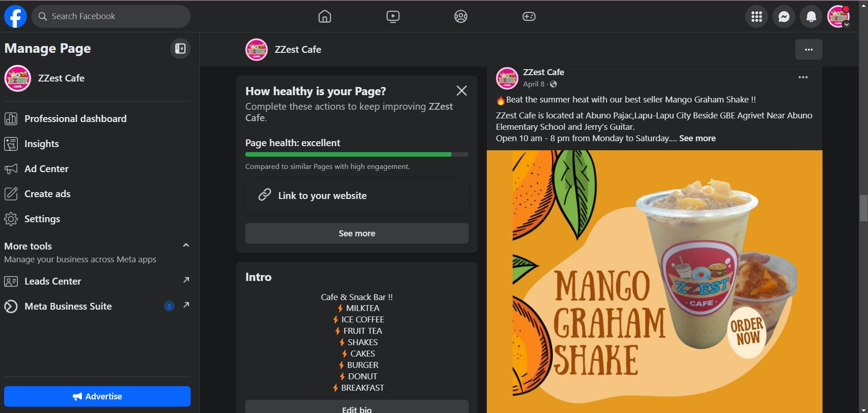The height and width of the screenshot is (413, 868).
Task: Click the blue Advertise button
Action: click(97, 396)
